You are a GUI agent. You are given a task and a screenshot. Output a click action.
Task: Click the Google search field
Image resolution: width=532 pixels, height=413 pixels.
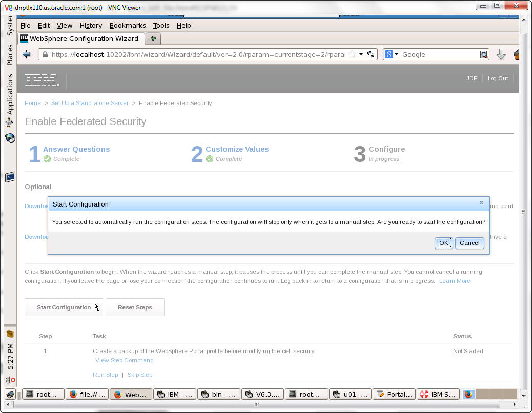click(439, 55)
